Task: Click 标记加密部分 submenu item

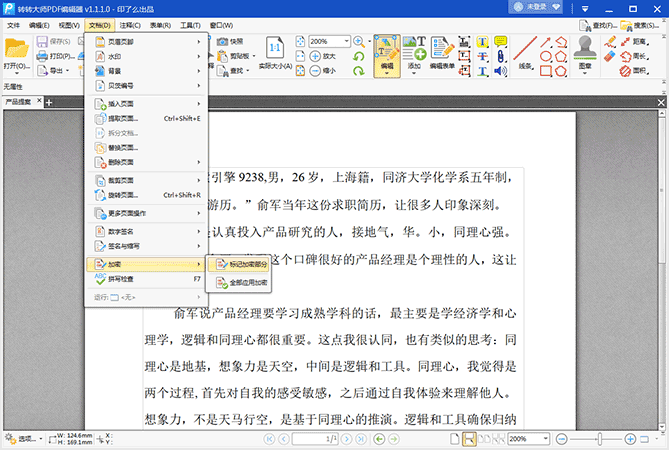Action: (x=239, y=264)
